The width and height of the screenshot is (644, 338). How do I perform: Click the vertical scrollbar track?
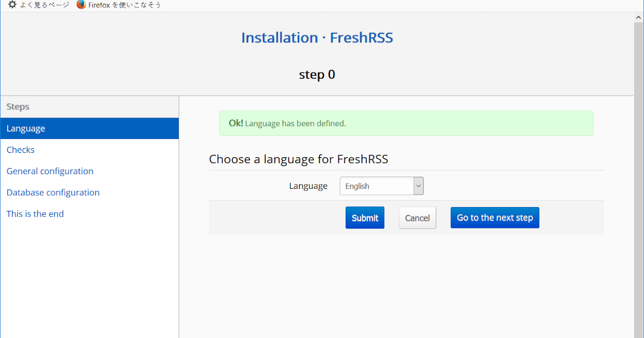click(x=639, y=215)
